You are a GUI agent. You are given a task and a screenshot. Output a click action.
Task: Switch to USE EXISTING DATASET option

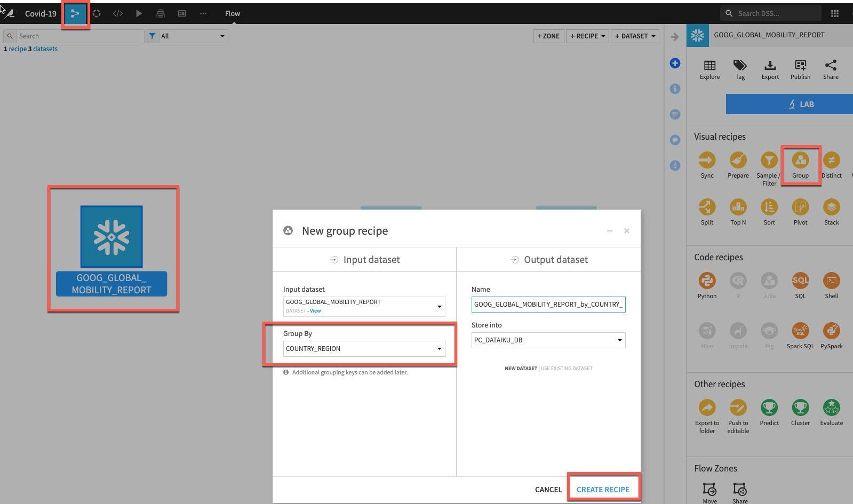click(567, 369)
